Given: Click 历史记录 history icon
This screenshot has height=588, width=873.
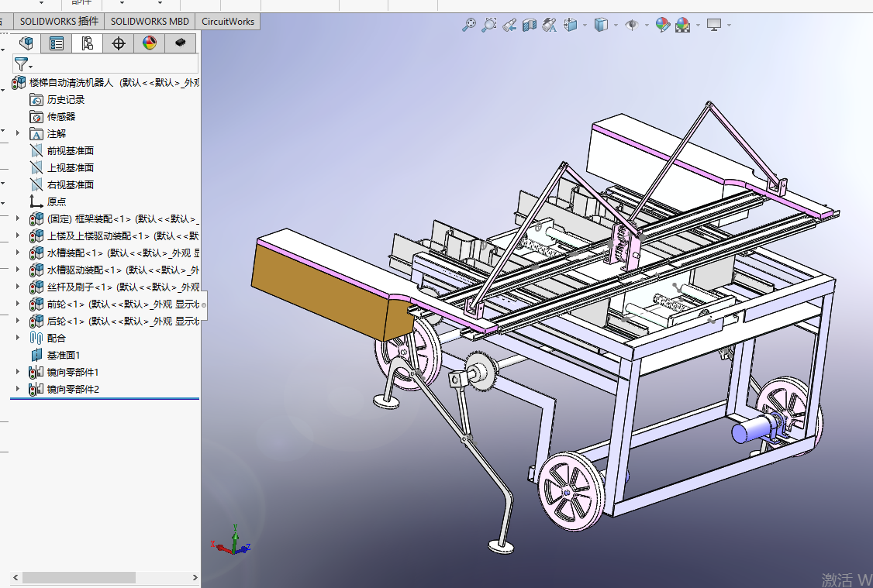Looking at the screenshot, I should [36, 100].
